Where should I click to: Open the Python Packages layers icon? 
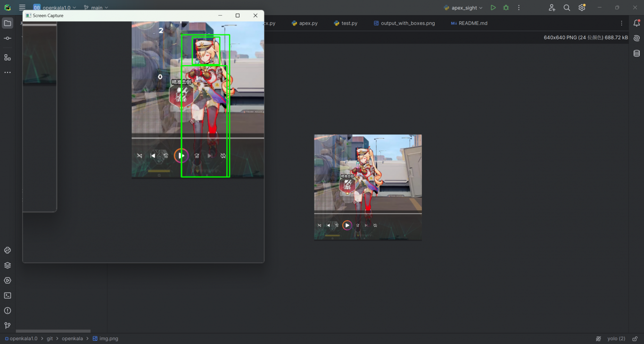coord(8,265)
